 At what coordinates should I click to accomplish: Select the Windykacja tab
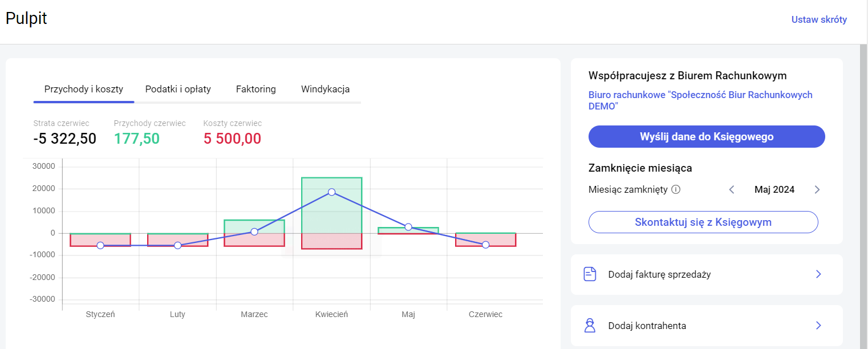click(x=325, y=89)
